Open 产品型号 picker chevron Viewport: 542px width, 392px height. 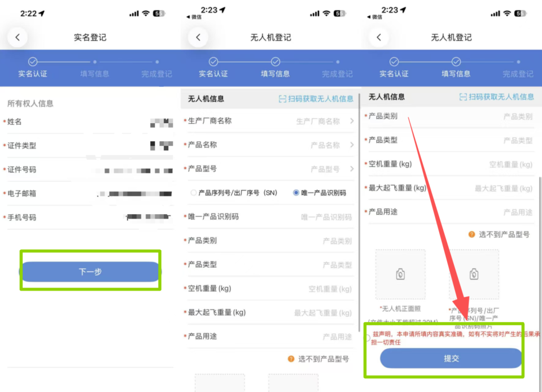pyautogui.click(x=352, y=169)
